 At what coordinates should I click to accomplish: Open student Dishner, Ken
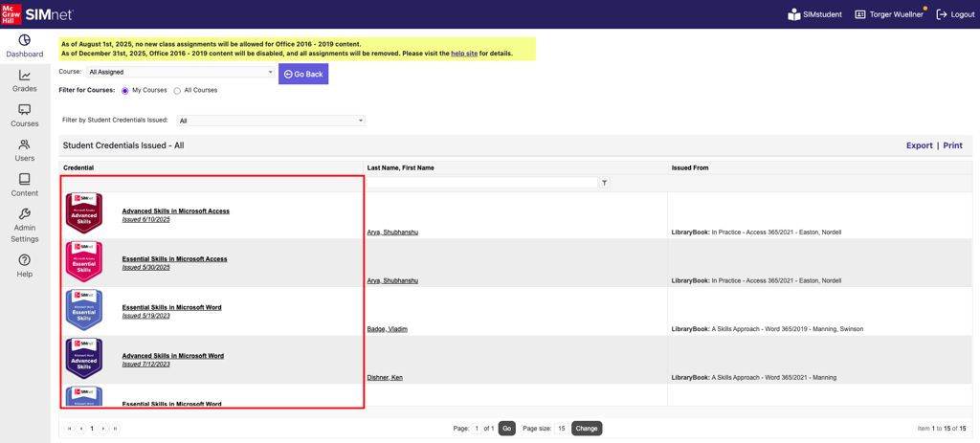[x=385, y=378]
